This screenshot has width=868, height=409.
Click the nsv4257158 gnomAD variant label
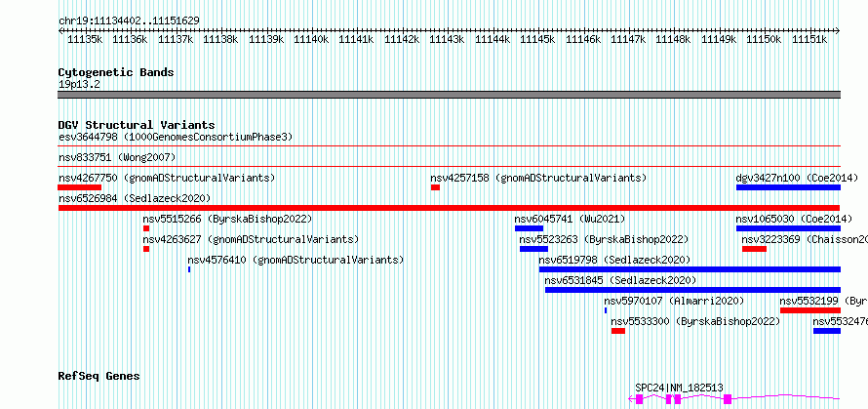coord(538,179)
